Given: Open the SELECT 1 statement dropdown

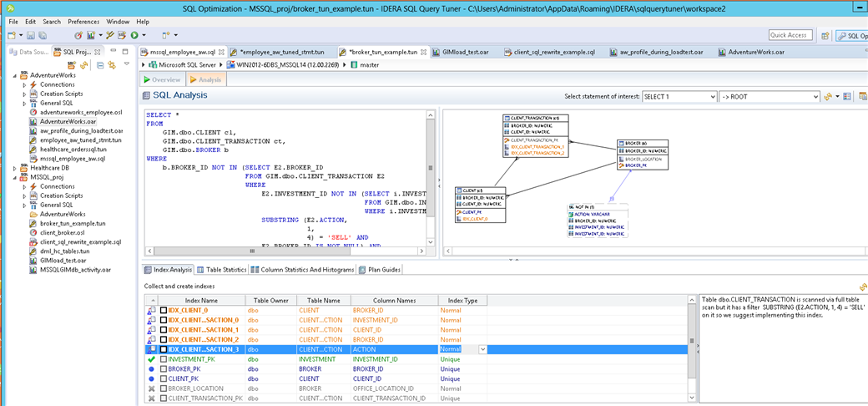Looking at the screenshot, I should [x=679, y=96].
